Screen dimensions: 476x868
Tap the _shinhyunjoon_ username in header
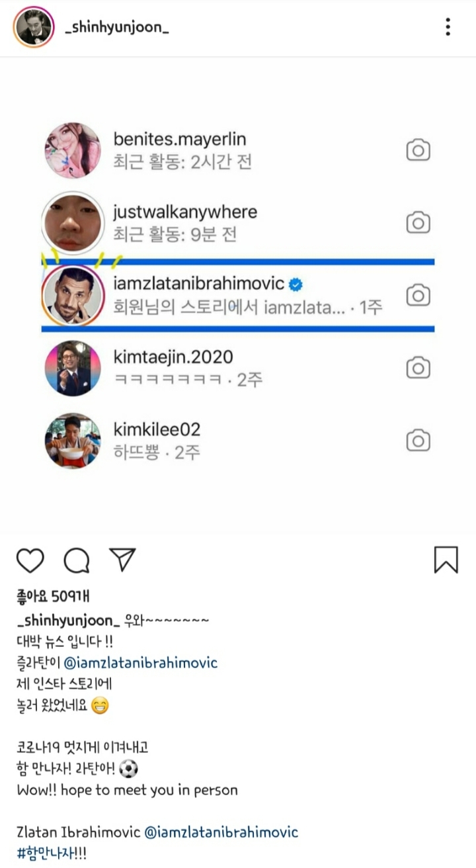(x=117, y=28)
